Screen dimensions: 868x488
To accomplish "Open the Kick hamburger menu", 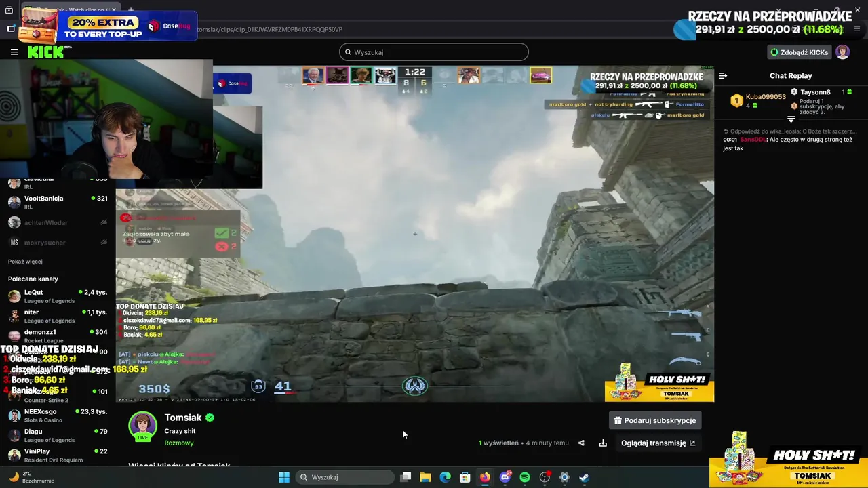I will (14, 52).
